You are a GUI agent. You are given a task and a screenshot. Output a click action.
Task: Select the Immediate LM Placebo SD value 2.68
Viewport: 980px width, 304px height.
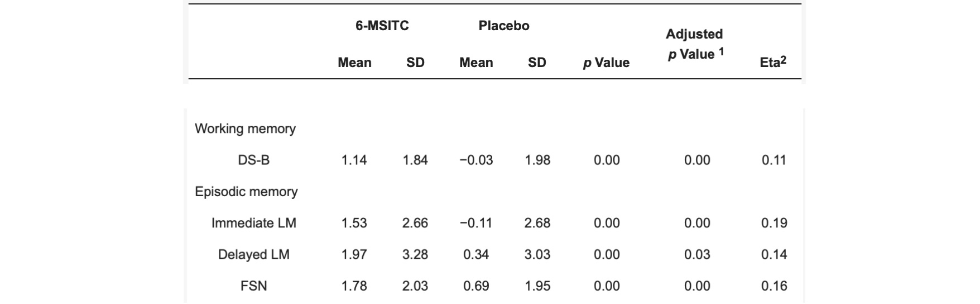[x=537, y=224]
